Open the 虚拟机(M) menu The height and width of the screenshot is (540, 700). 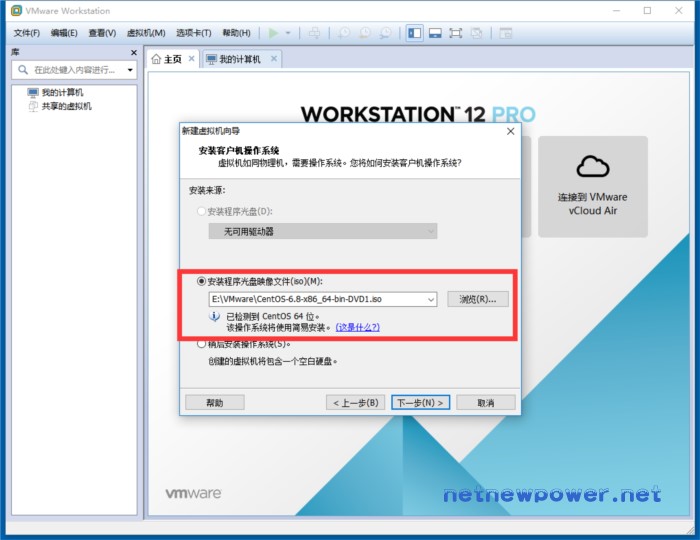146,33
